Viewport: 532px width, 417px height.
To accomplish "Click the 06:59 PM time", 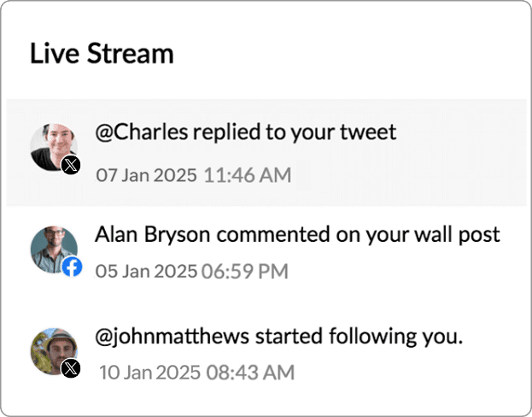I will 245,273.
